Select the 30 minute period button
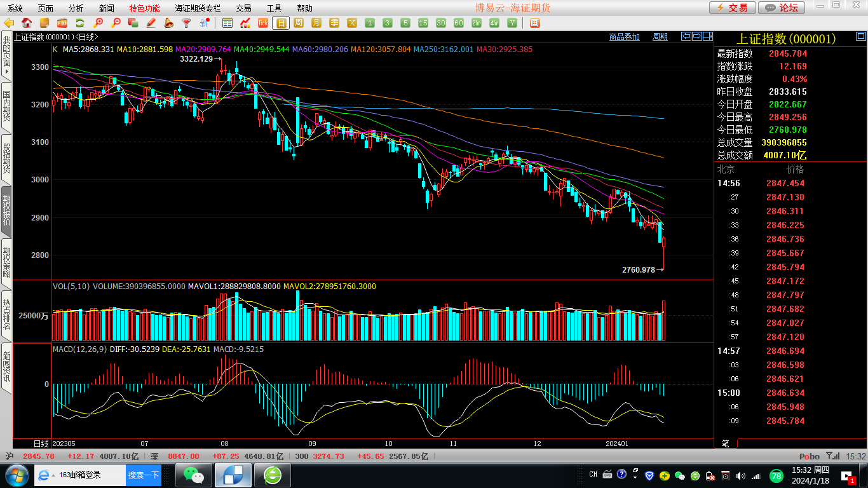This screenshot has width=868, height=488. [441, 23]
